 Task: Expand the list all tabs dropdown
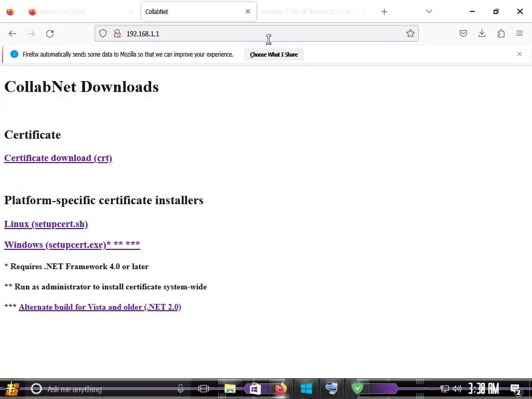click(429, 11)
